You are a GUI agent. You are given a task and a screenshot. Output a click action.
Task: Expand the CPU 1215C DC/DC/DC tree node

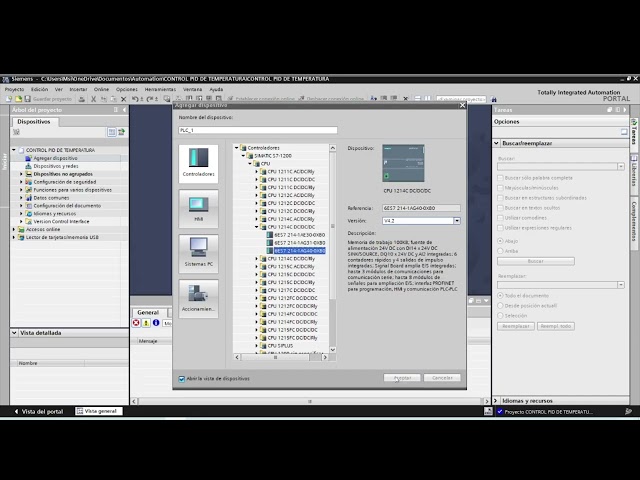tap(256, 275)
